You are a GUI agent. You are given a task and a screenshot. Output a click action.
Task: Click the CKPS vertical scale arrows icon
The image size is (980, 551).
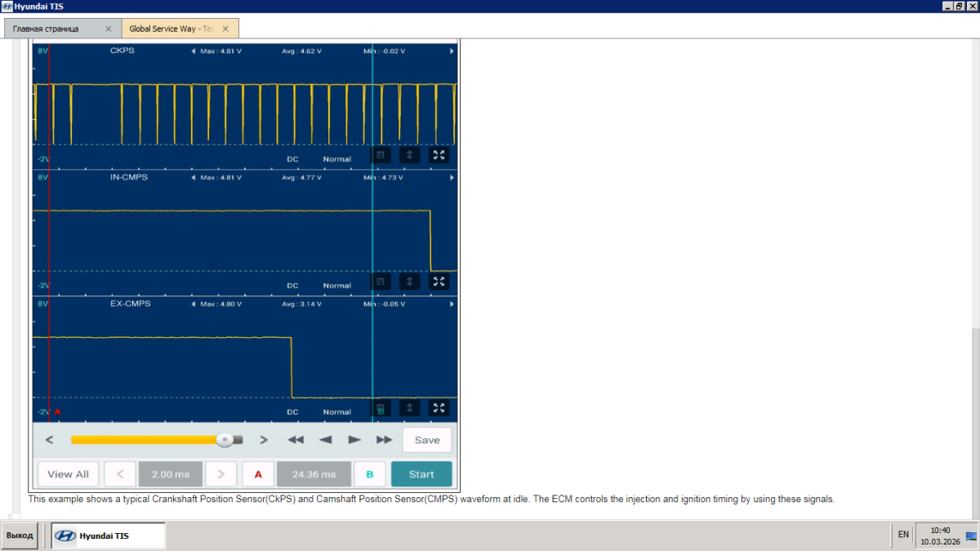[x=410, y=155]
